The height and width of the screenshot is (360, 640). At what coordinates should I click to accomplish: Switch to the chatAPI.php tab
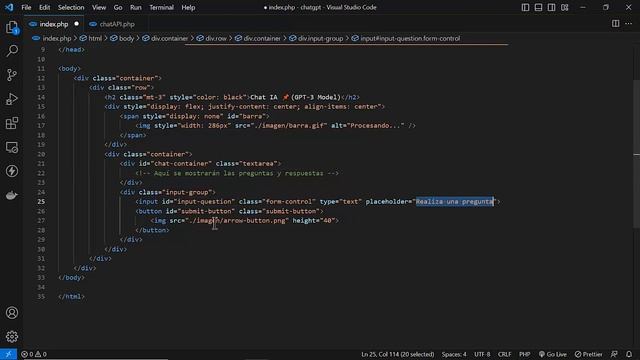[x=117, y=24]
